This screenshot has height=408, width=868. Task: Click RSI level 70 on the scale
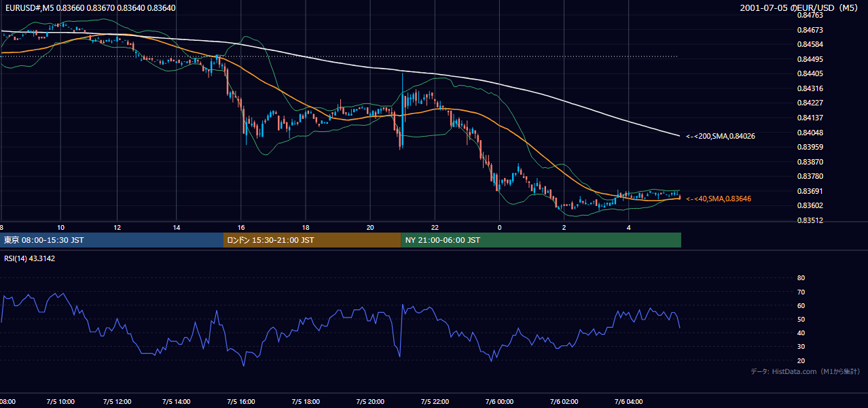coord(801,292)
